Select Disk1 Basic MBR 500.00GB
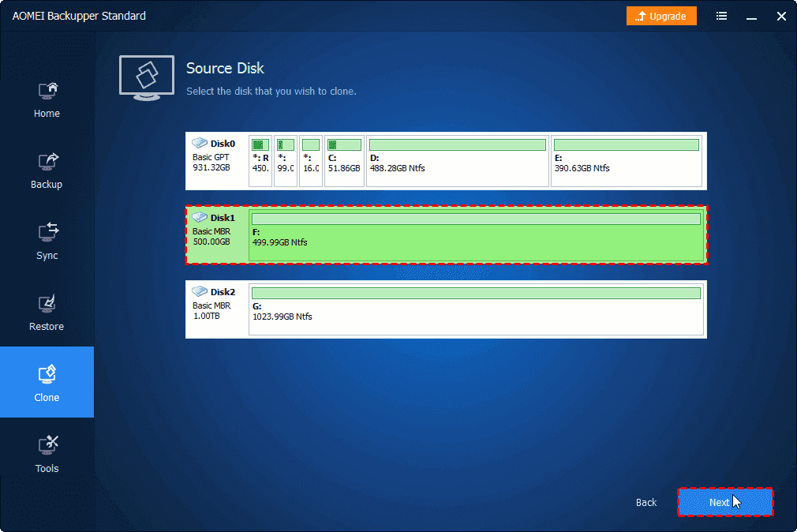 pyautogui.click(x=446, y=235)
